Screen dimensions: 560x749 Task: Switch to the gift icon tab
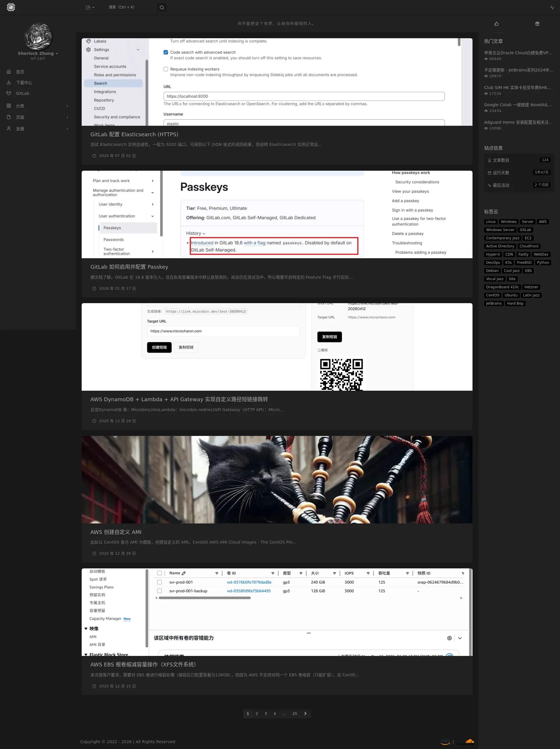[537, 24]
